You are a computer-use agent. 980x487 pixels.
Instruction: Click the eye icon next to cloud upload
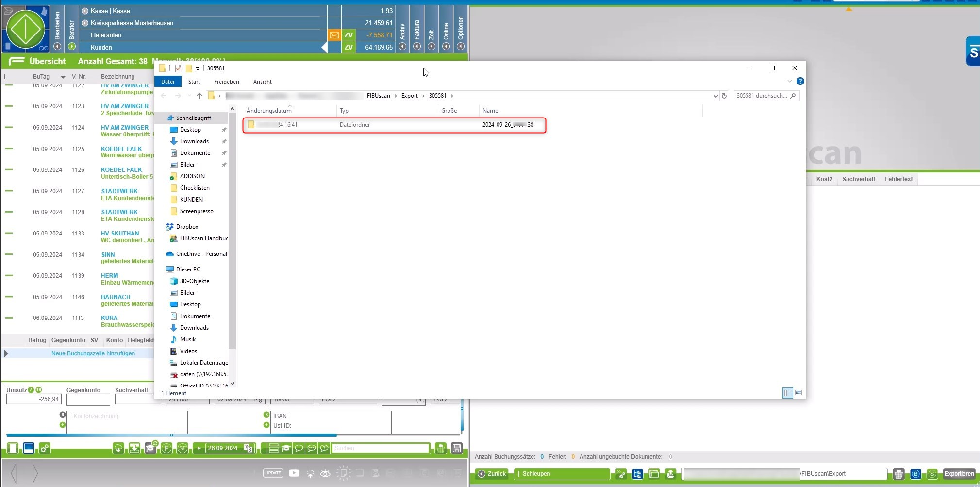click(325, 473)
